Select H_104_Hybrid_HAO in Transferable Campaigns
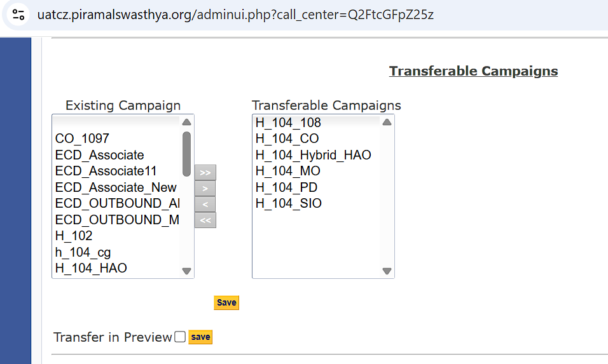This screenshot has height=364, width=608. coord(313,155)
